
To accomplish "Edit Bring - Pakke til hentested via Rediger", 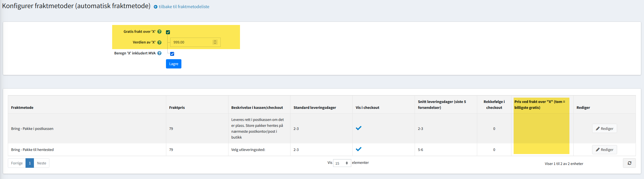I will 604,150.
